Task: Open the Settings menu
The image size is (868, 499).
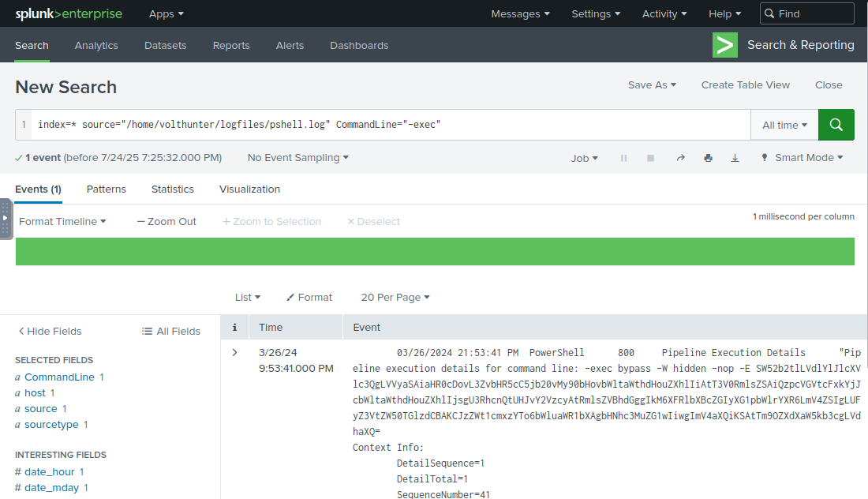Action: pos(595,13)
